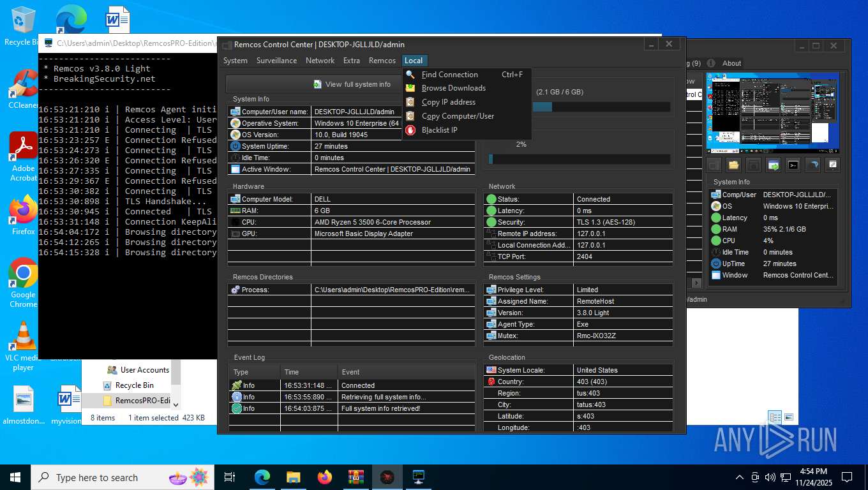868x490 pixels.
Task: Click the remote screen preview thumbnail
Action: coord(773,114)
